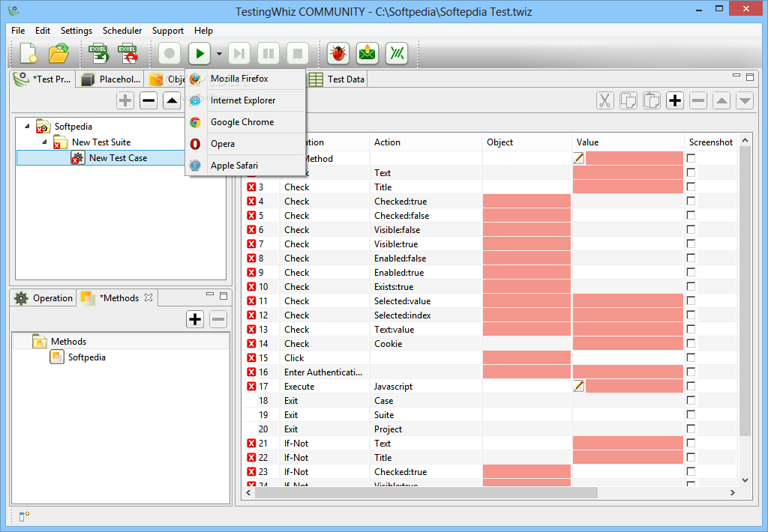Image resolution: width=768 pixels, height=532 pixels.
Task: Click red Value cell in row 14 Cookie
Action: [x=628, y=344]
